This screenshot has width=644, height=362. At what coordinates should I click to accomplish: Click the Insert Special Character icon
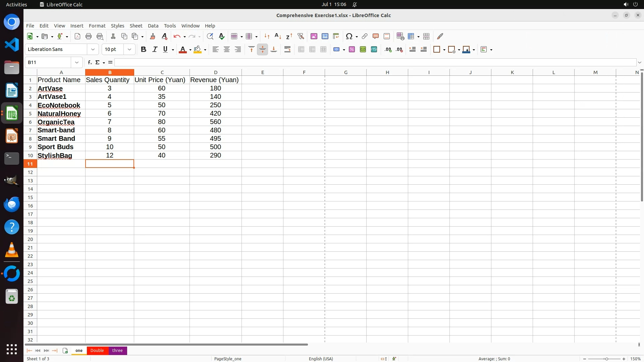[x=349, y=36]
